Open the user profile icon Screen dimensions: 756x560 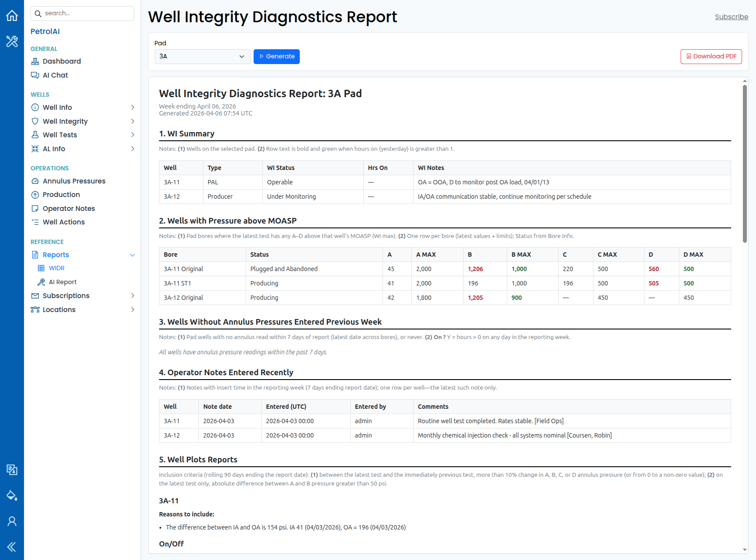click(12, 521)
